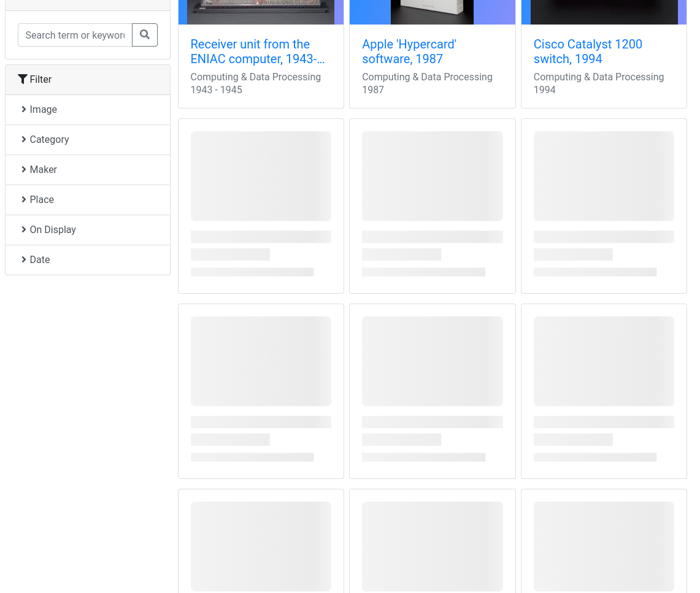Click the '1994' date under Cisco Catalyst
The image size is (700, 593).
(544, 90)
